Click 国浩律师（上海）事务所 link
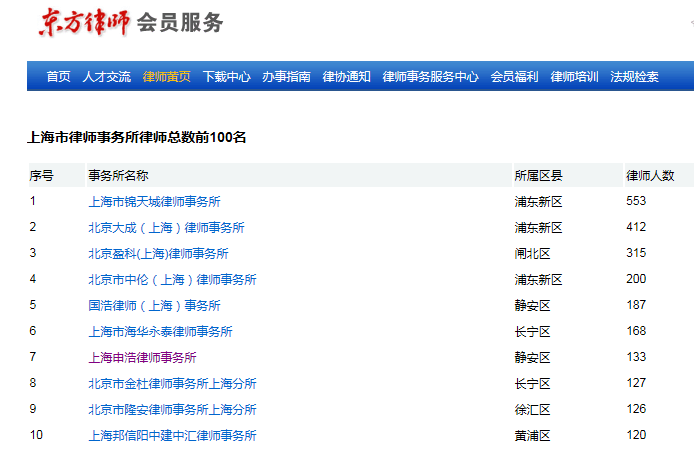 pos(154,306)
